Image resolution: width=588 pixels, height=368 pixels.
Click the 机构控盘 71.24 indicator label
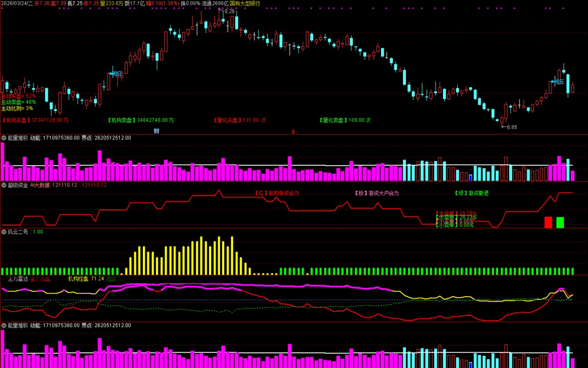tap(86, 279)
